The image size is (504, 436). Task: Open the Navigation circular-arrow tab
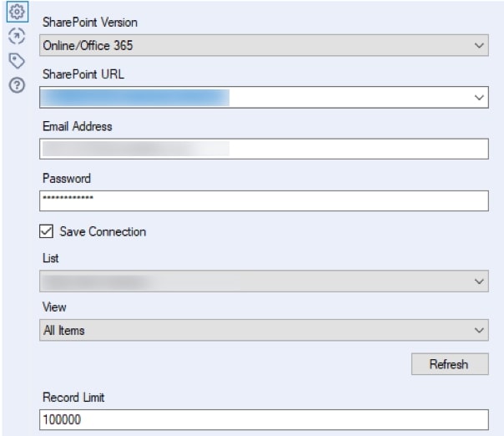coord(17,36)
